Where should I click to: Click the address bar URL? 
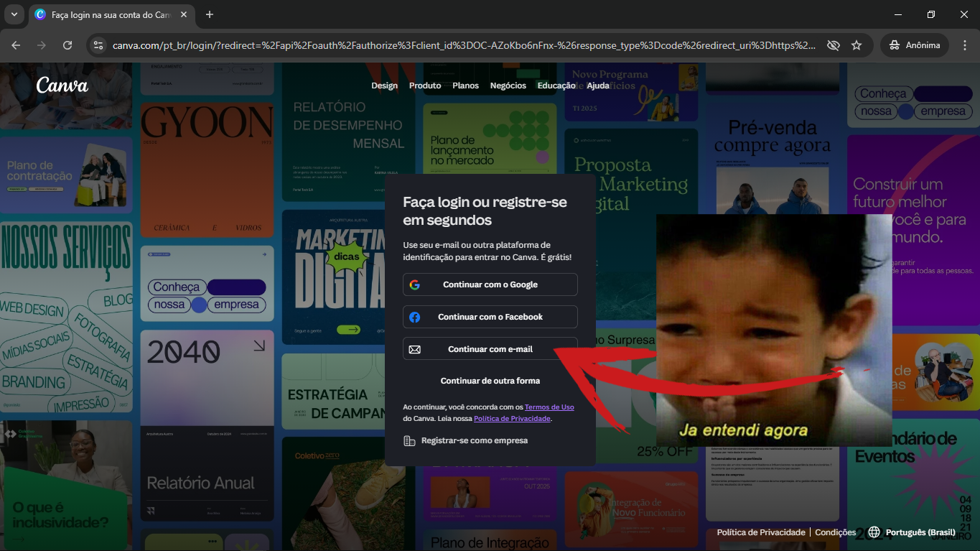tap(464, 45)
